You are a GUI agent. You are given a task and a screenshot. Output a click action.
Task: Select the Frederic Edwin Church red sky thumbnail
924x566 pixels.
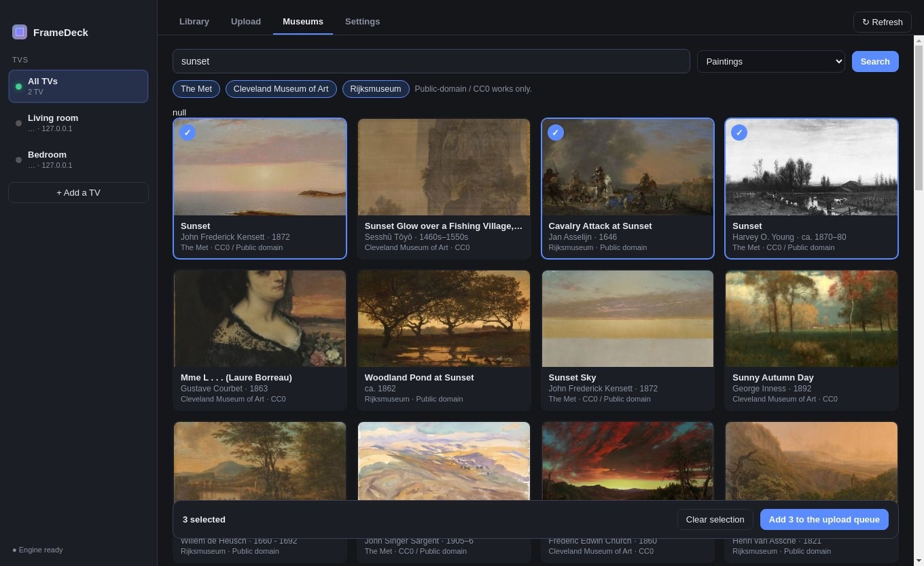(x=628, y=461)
